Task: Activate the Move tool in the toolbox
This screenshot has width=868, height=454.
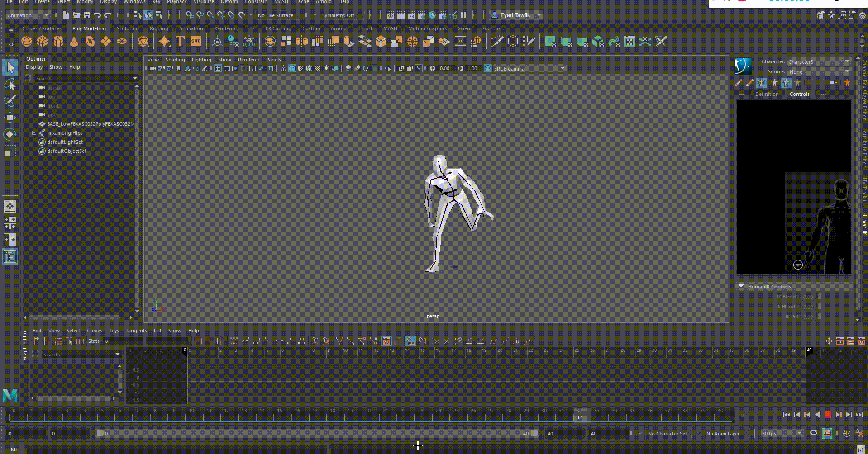Action: pos(10,118)
